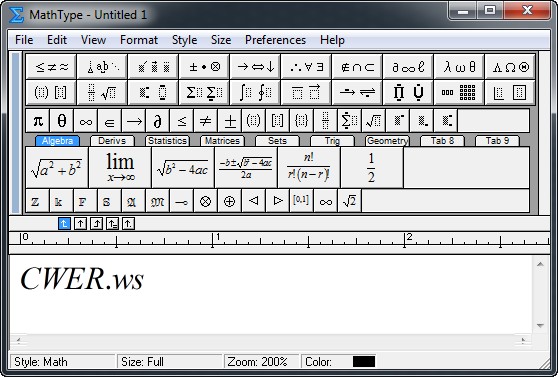The width and height of the screenshot is (558, 377).
Task: Click the Zoom: 200% status field
Action: coord(262,361)
